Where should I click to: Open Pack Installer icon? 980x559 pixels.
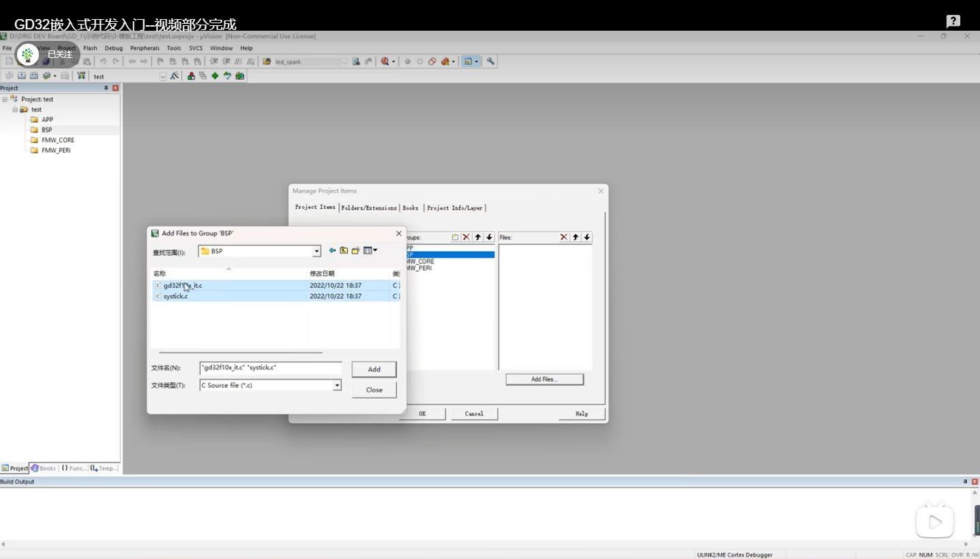(x=239, y=76)
